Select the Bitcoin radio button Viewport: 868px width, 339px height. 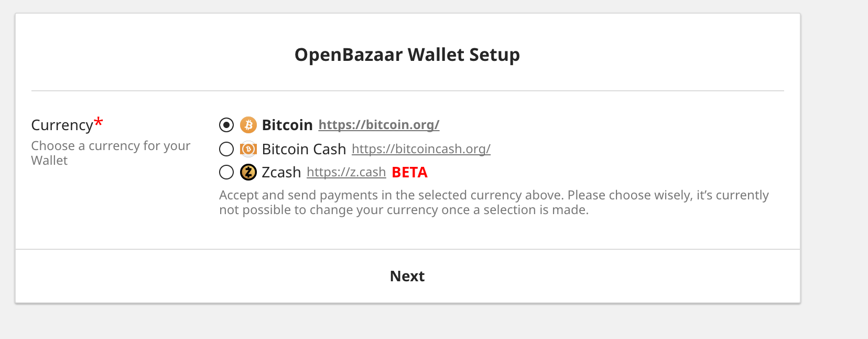click(x=226, y=125)
